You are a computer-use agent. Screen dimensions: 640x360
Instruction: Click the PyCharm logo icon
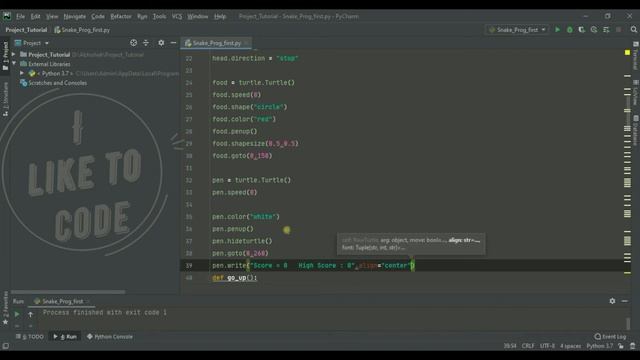(7, 16)
